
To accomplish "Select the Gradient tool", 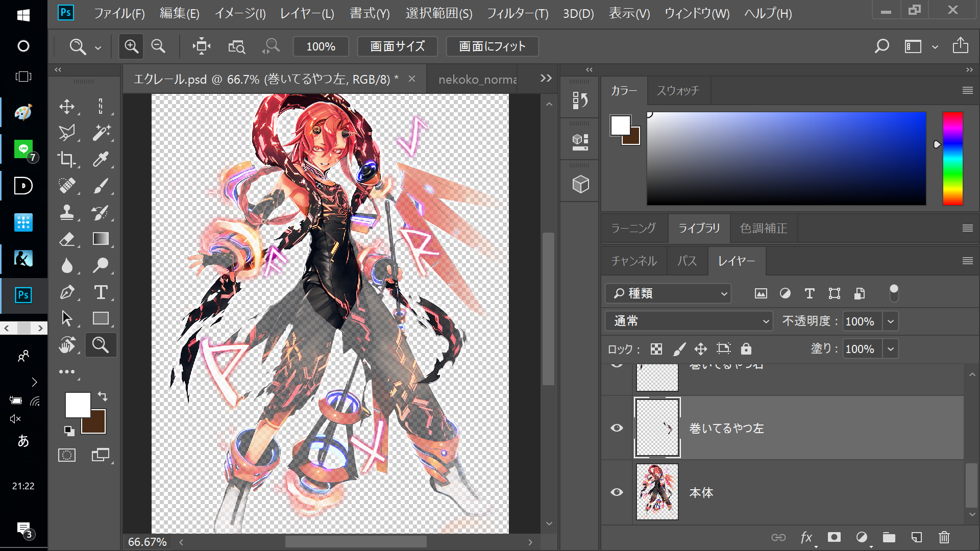I will tap(101, 239).
